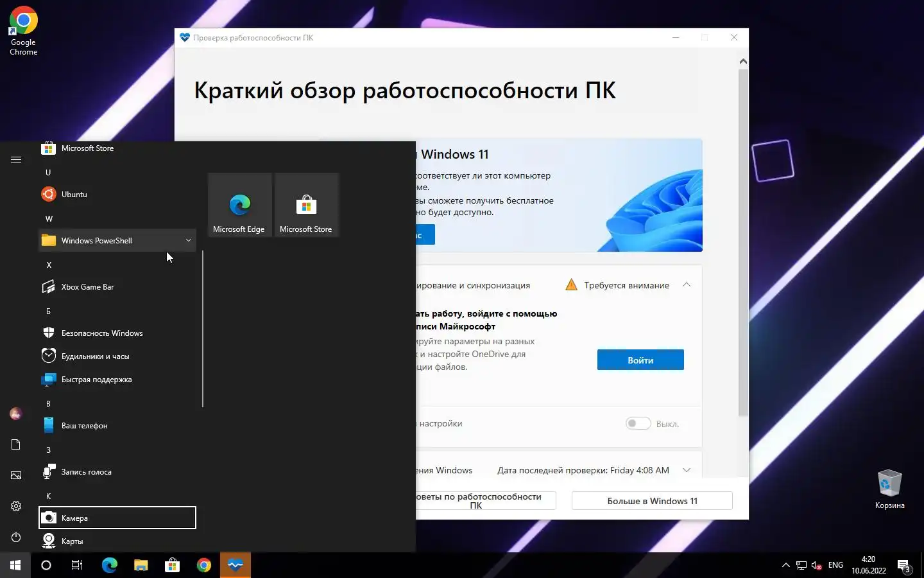Click the partially hidden blue Windows 11 button
Screen dimensions: 924x578
pos(425,235)
